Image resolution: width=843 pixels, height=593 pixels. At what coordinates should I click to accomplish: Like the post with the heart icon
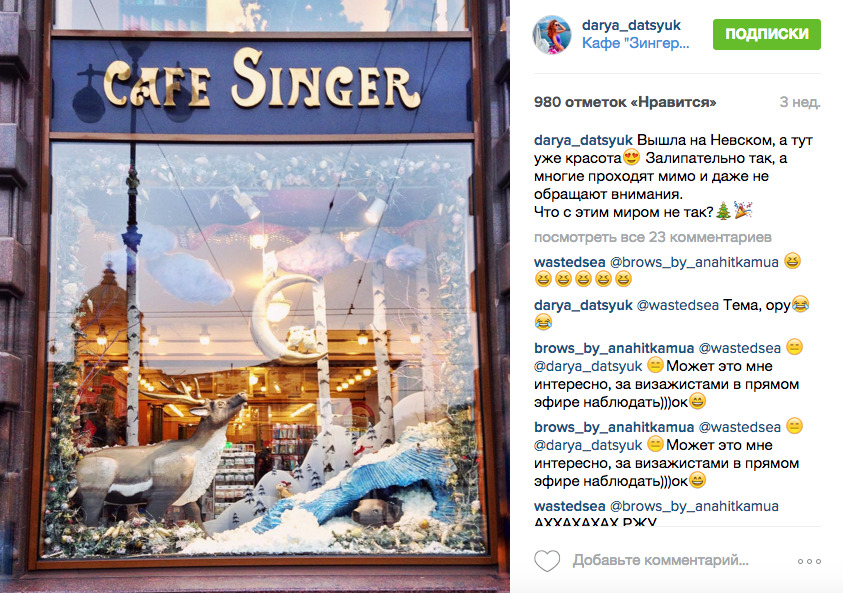click(x=547, y=561)
